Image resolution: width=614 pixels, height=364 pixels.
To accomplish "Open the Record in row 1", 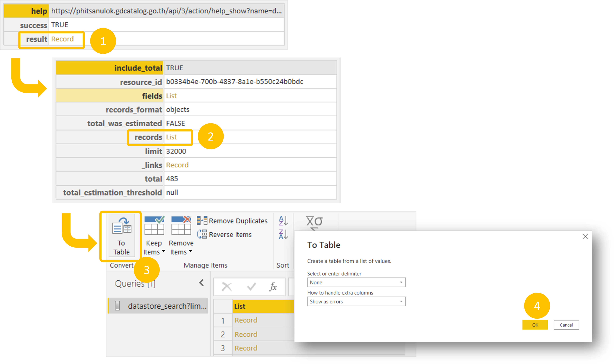I will (246, 320).
